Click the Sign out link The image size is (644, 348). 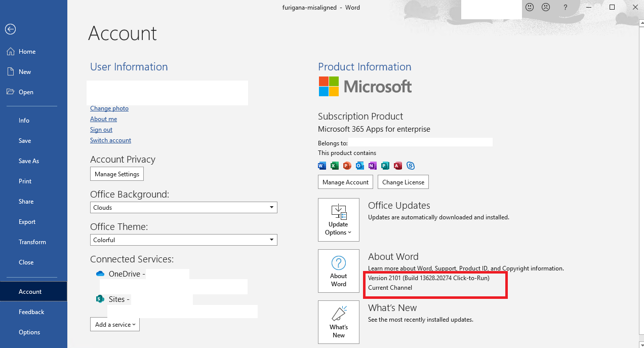point(101,130)
